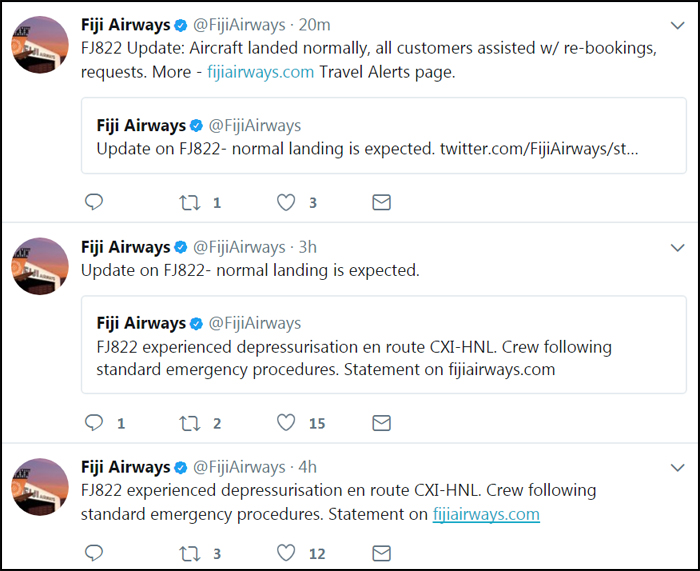This screenshot has width=700, height=571.
Task: Open the 4h tweet dropdown caret
Action: (677, 467)
